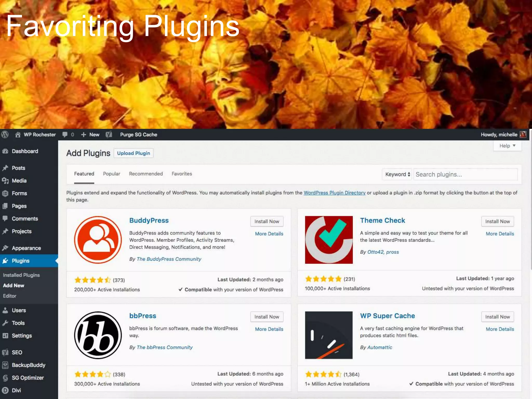Open Dashboard from the sidebar icon

click(x=5, y=151)
